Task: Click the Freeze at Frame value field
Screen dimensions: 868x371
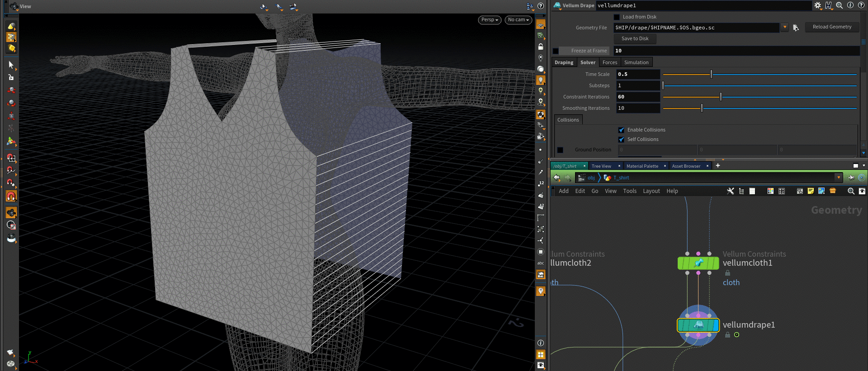Action: 736,51
